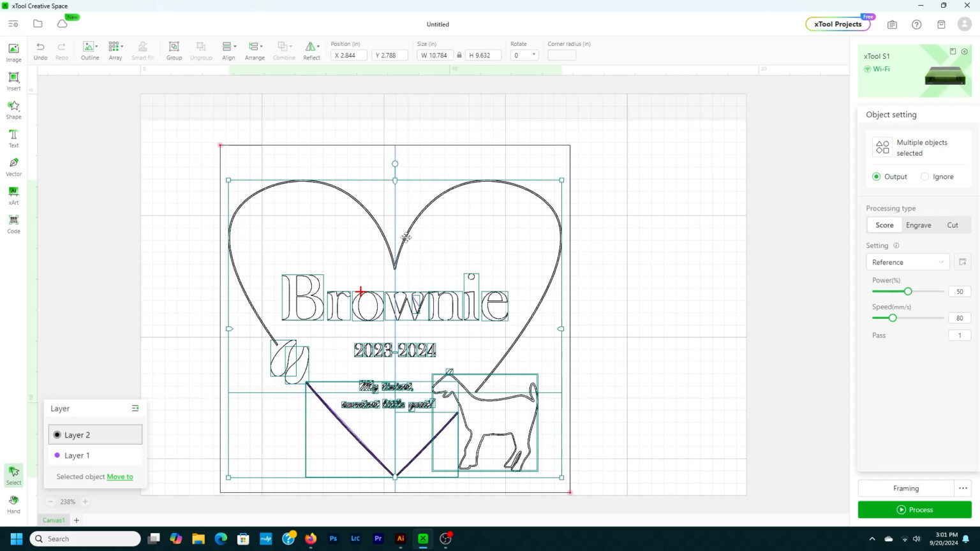980x551 pixels.
Task: Open Windows taskbar Search box
Action: pos(85,539)
